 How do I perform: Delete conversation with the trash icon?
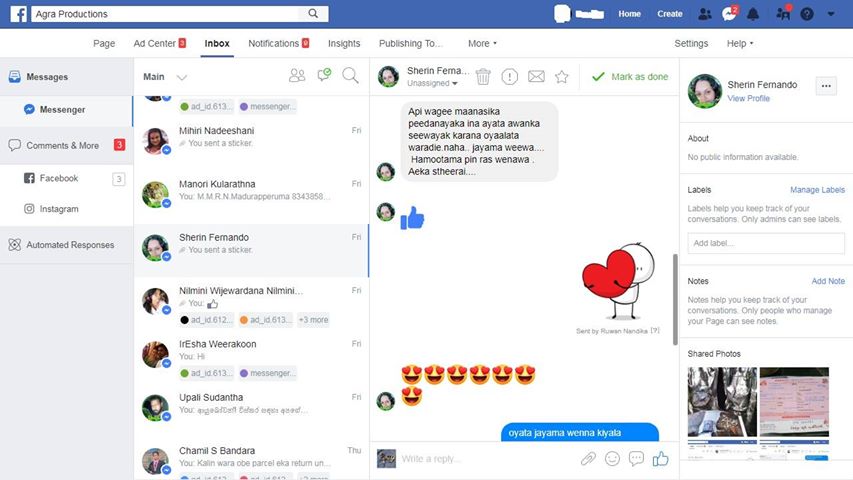[x=483, y=77]
